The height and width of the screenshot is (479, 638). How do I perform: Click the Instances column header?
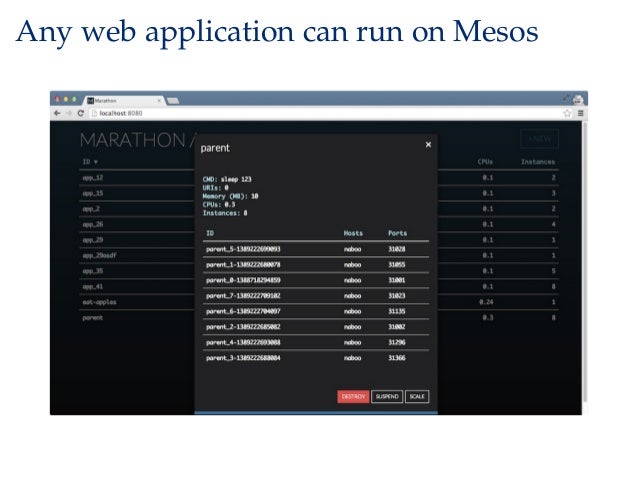click(x=538, y=162)
